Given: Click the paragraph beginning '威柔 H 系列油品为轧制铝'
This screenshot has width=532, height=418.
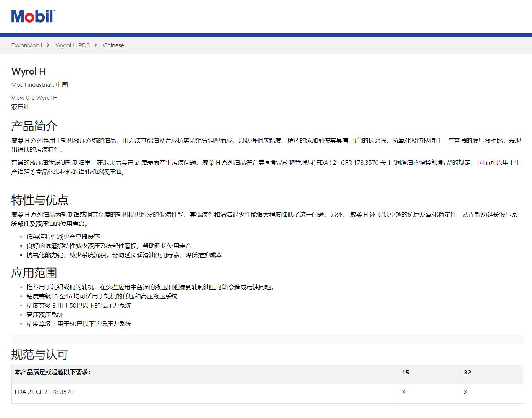Looking at the screenshot, I should point(265,219).
